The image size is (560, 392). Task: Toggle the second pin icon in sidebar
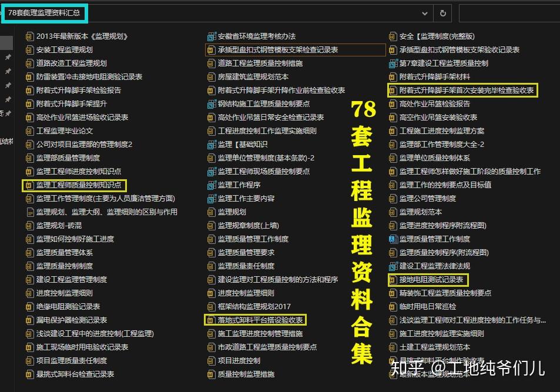(8, 71)
